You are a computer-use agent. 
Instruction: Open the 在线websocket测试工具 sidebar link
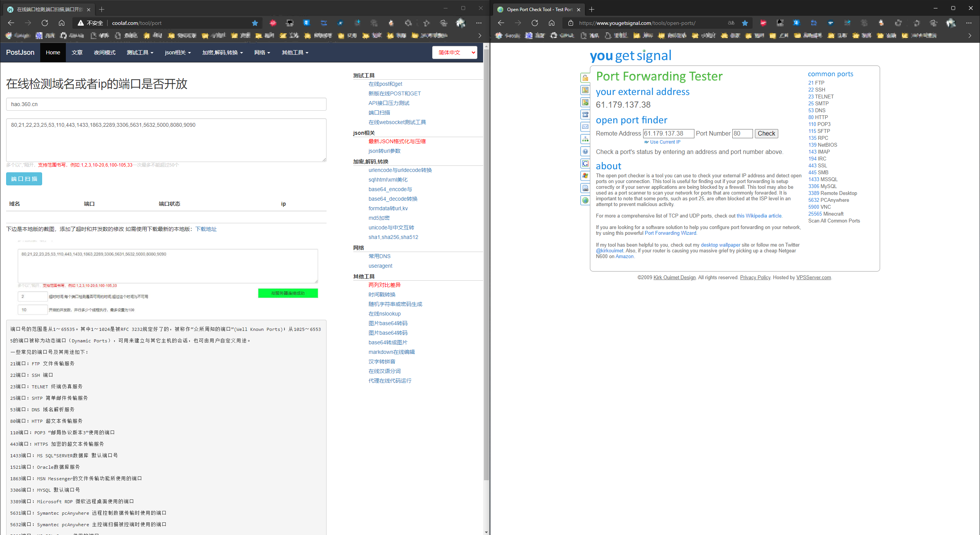coord(397,122)
